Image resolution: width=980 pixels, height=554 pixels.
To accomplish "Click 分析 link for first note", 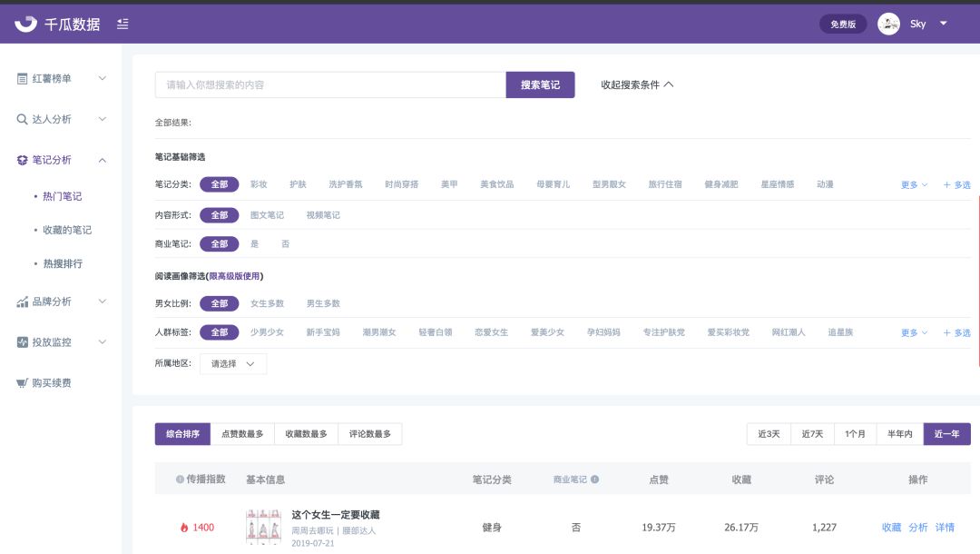I will click(918, 527).
